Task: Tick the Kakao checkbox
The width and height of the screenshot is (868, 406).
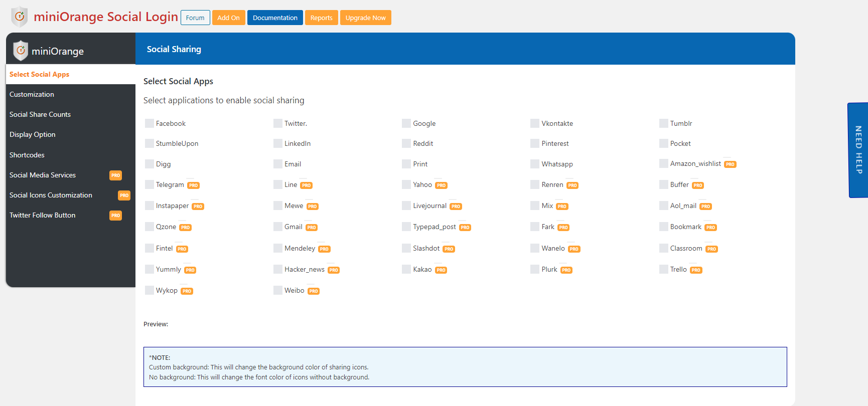Action: 406,269
